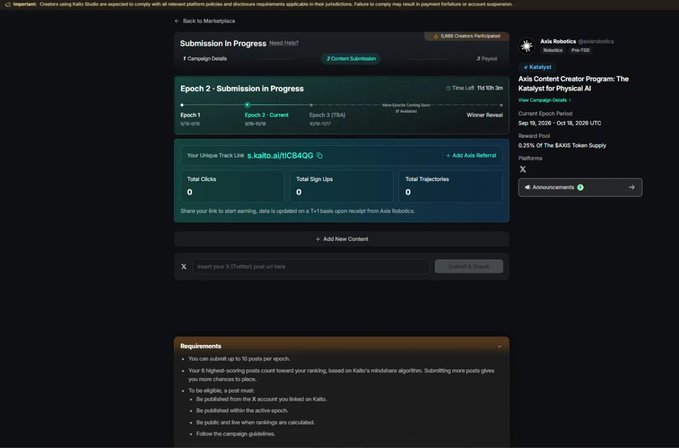Select the Epoch 2 Current timeline marker

pyautogui.click(x=247, y=105)
